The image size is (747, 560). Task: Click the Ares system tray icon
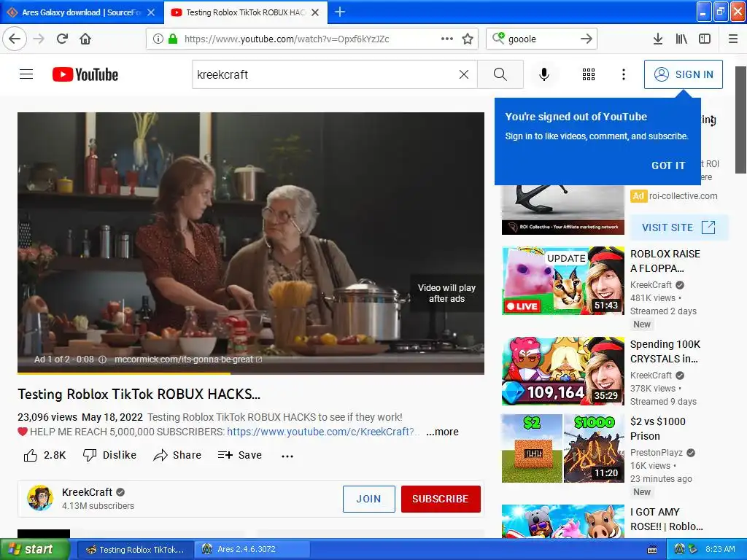click(x=679, y=550)
